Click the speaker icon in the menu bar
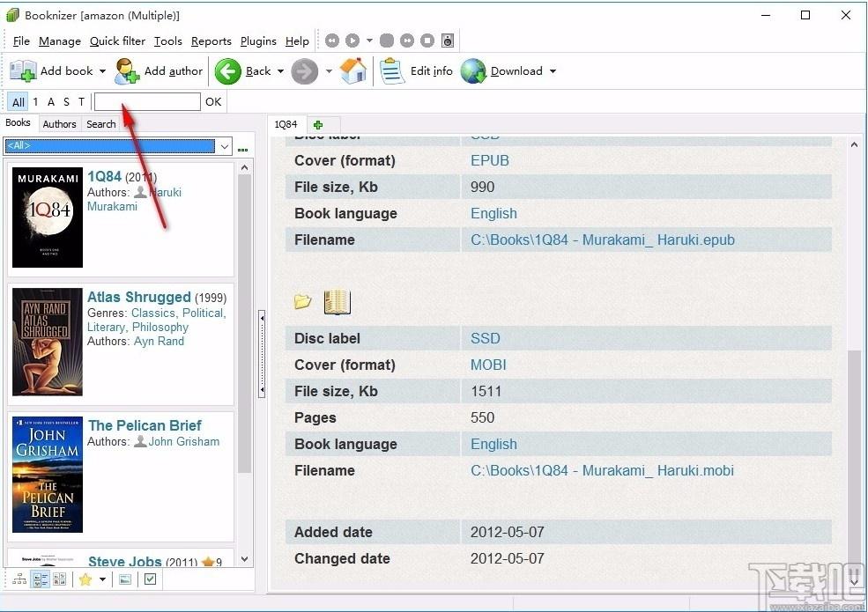This screenshot has height=612, width=868. 448,41
